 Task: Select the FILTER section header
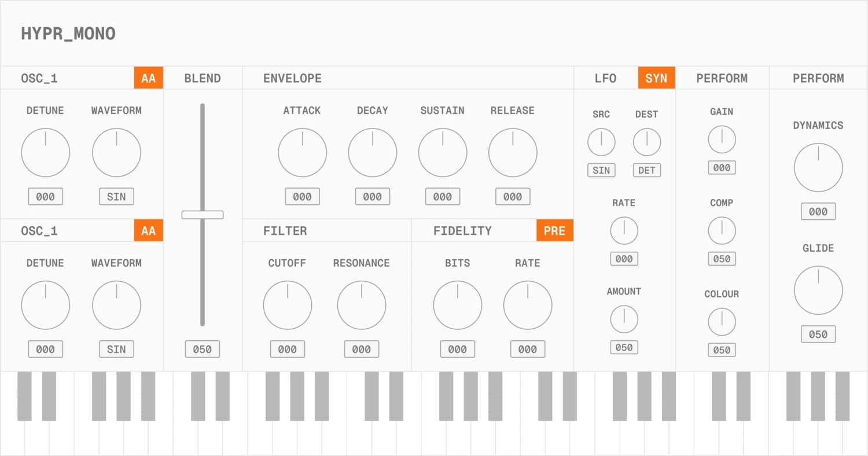285,230
